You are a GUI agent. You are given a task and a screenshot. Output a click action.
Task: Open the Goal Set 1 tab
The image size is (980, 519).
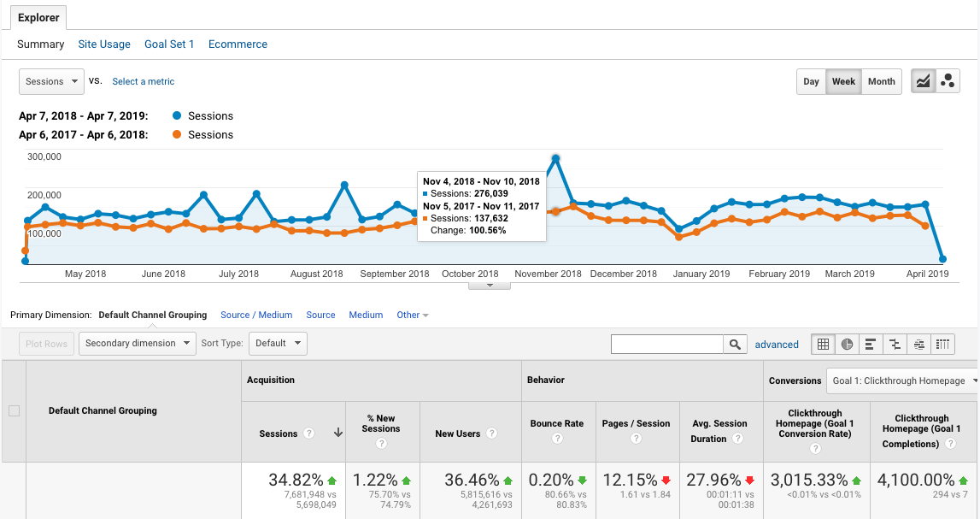coord(169,44)
